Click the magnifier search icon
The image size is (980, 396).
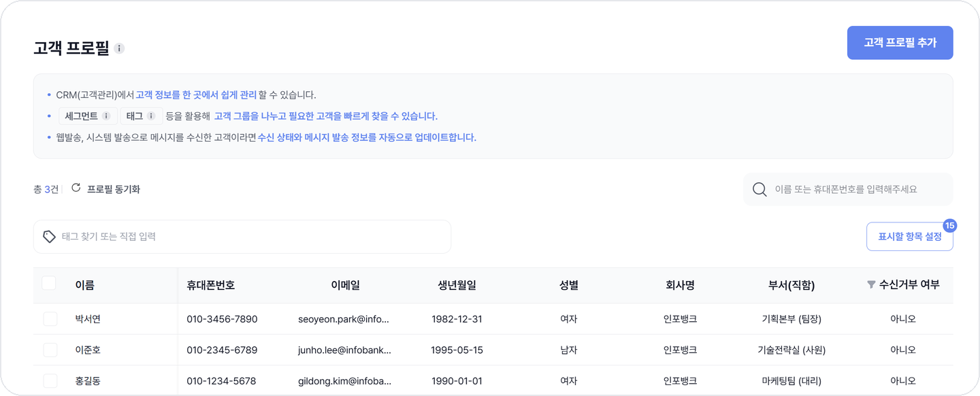pyautogui.click(x=759, y=189)
